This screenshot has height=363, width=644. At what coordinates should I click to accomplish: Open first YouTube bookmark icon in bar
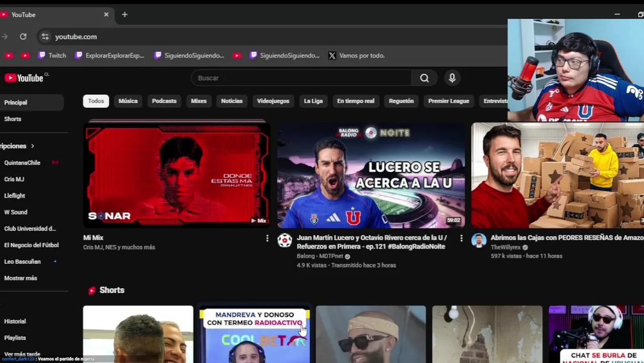pyautogui.click(x=9, y=55)
